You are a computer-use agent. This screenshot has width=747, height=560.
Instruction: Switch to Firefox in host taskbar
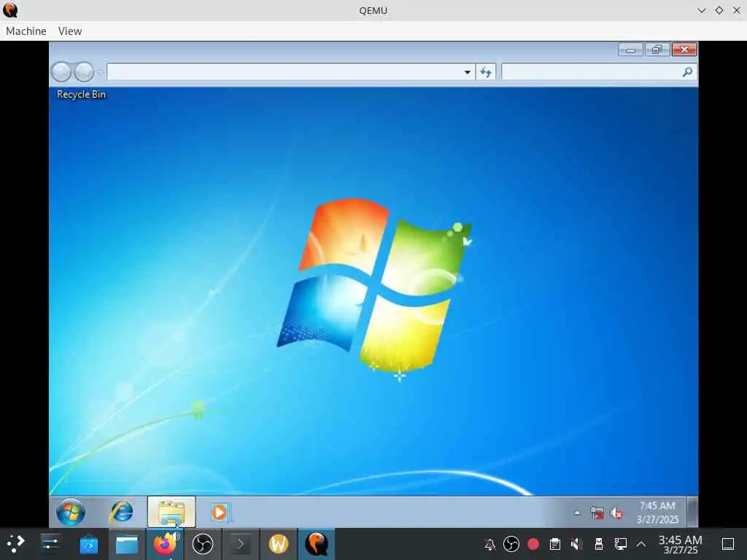[x=165, y=544]
